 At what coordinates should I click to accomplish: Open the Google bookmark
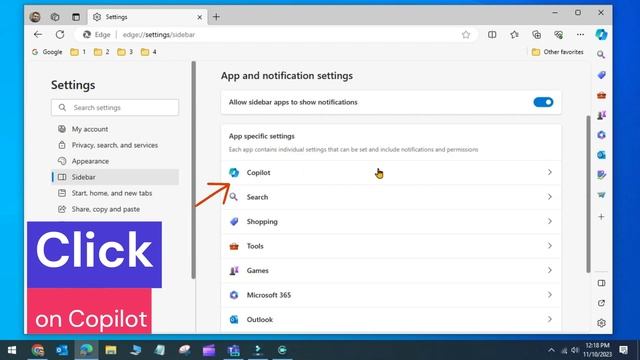click(47, 52)
